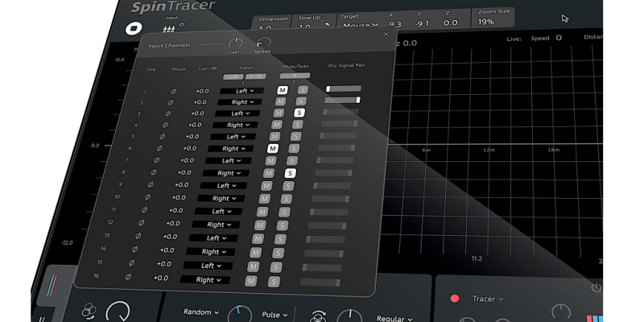Unmute orb 1 with its M button
The height and width of the screenshot is (322, 644).
tap(283, 90)
